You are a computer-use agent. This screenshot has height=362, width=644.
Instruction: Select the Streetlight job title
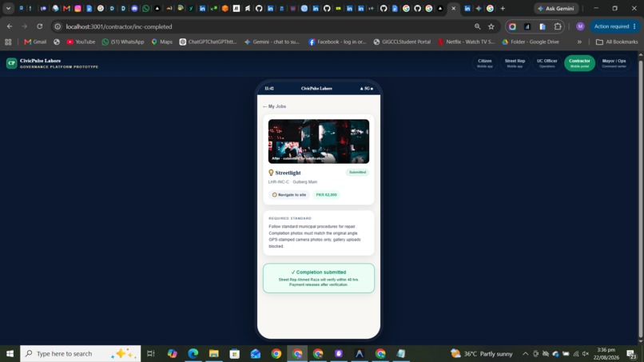tap(288, 173)
